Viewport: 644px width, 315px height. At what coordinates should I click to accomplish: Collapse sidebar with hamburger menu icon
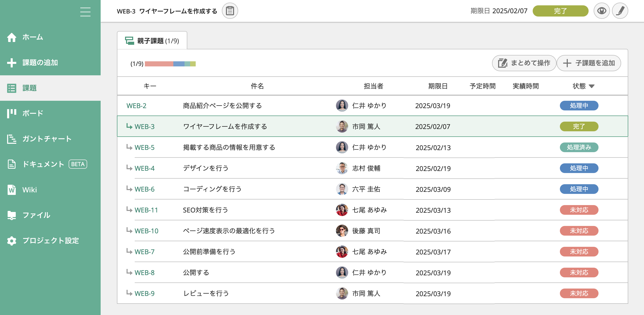[x=85, y=12]
